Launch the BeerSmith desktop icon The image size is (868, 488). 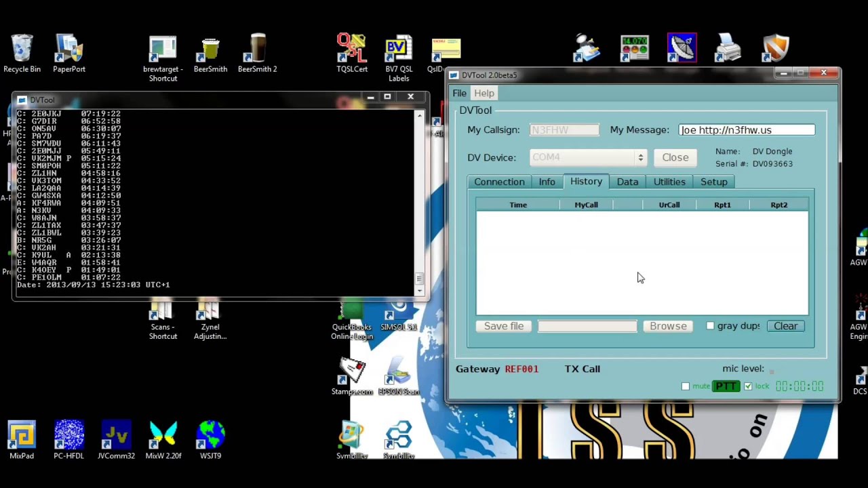(x=210, y=53)
